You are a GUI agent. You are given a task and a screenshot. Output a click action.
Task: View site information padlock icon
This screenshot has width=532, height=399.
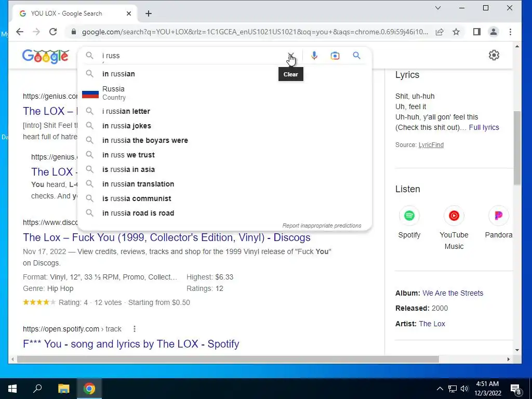(x=74, y=32)
